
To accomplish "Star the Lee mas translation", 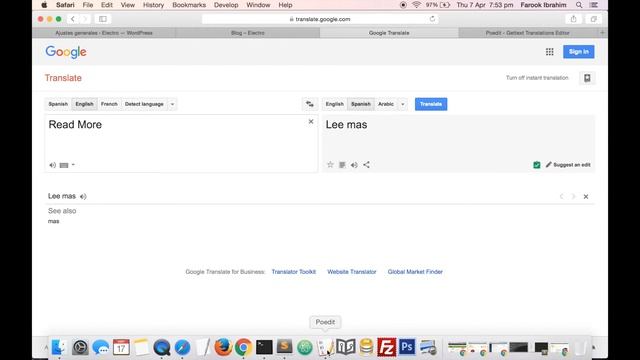I will click(x=330, y=165).
